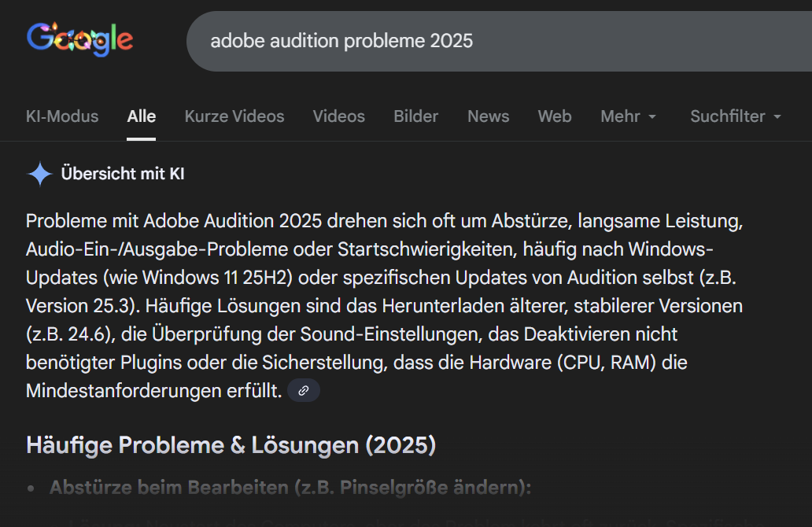Switch to the News tab

488,116
